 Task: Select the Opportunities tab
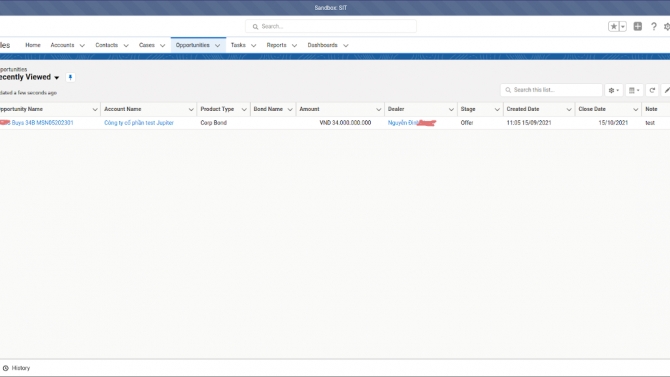coord(193,45)
